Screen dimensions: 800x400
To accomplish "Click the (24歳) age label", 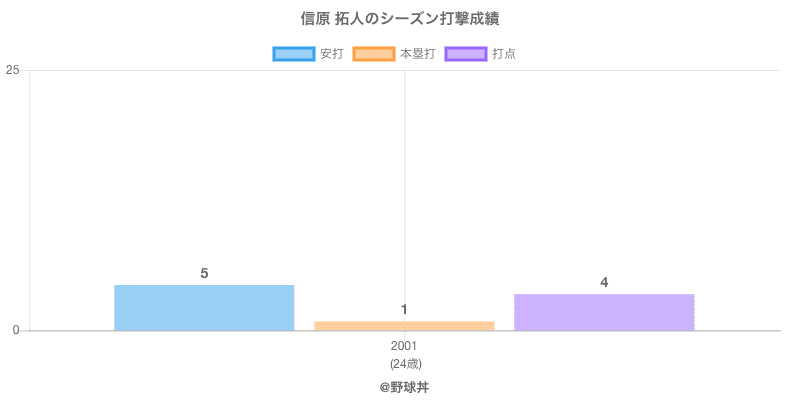I will [404, 363].
